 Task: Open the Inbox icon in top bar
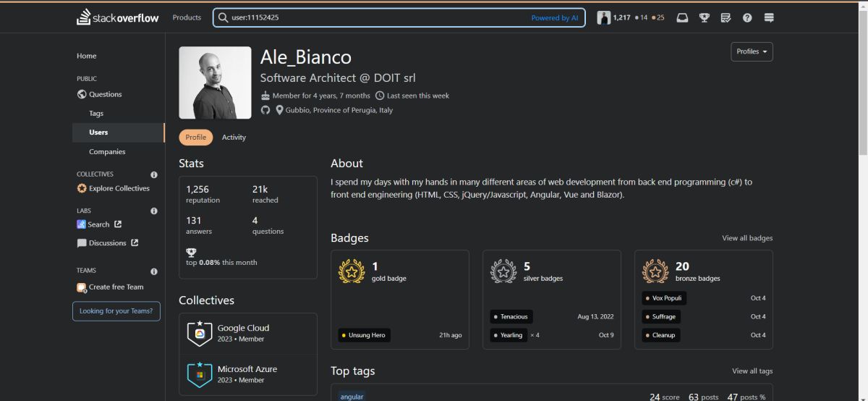(x=682, y=17)
